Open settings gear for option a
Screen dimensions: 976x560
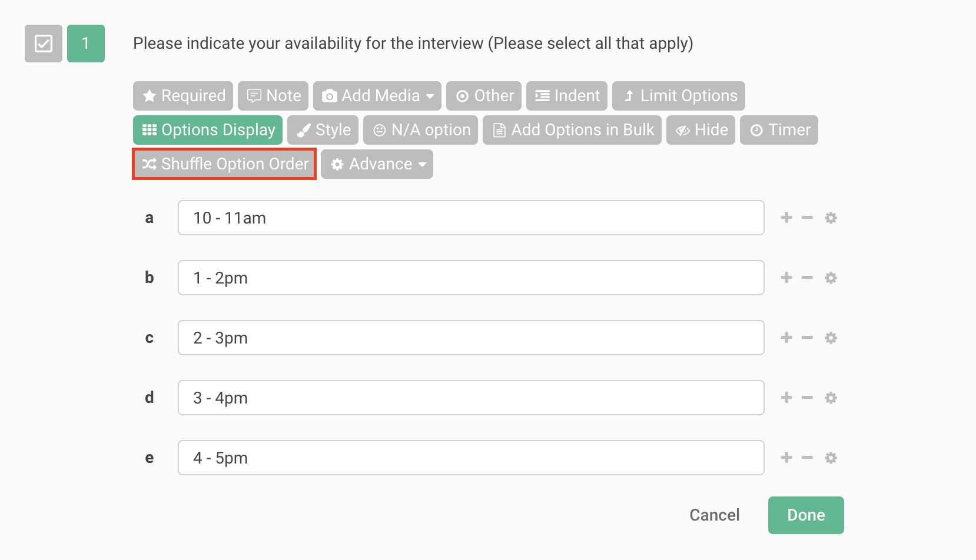[831, 218]
